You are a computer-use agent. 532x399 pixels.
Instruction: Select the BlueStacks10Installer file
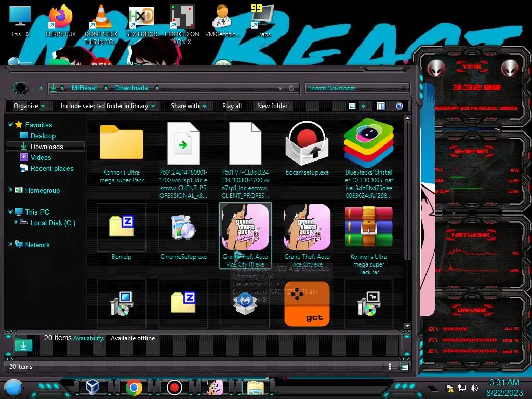tap(369, 159)
